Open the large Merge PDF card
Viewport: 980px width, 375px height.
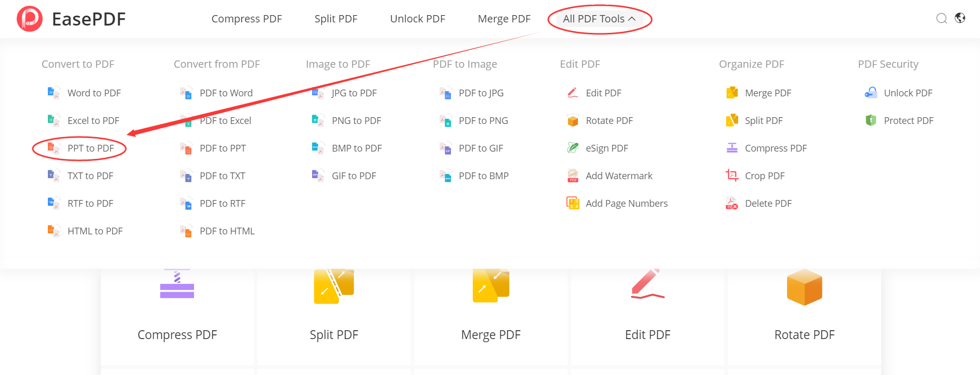(491, 312)
